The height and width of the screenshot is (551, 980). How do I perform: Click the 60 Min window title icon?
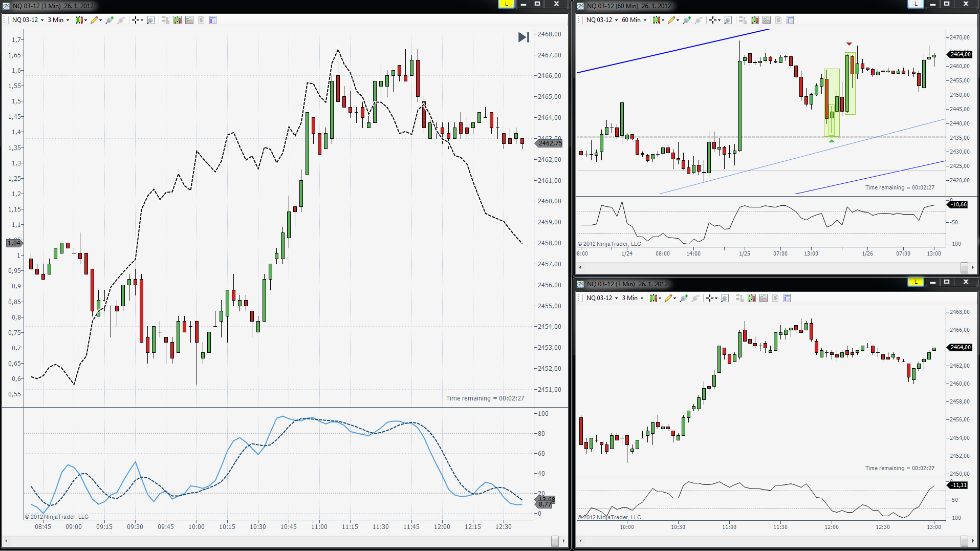pos(580,6)
